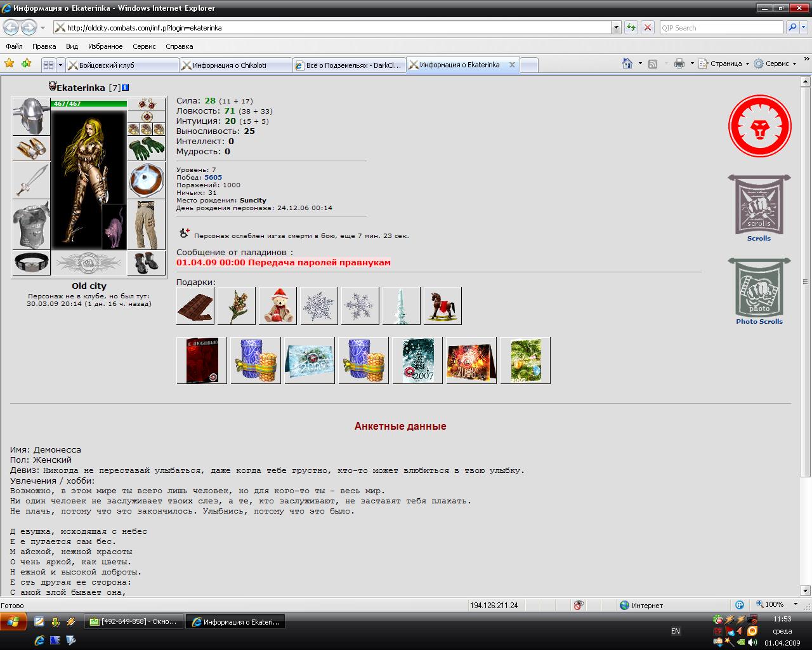
Task: Click the Favorites star icon
Action: 9,63
